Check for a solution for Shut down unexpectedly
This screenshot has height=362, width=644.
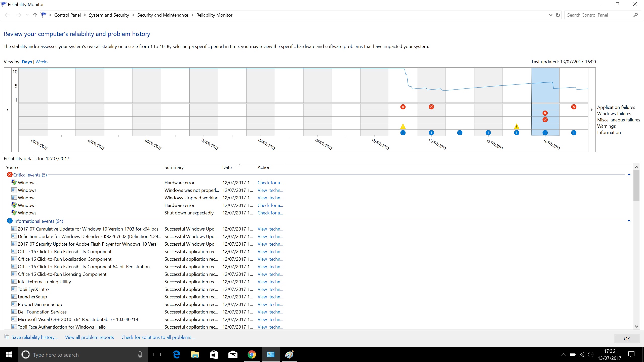[270, 213]
